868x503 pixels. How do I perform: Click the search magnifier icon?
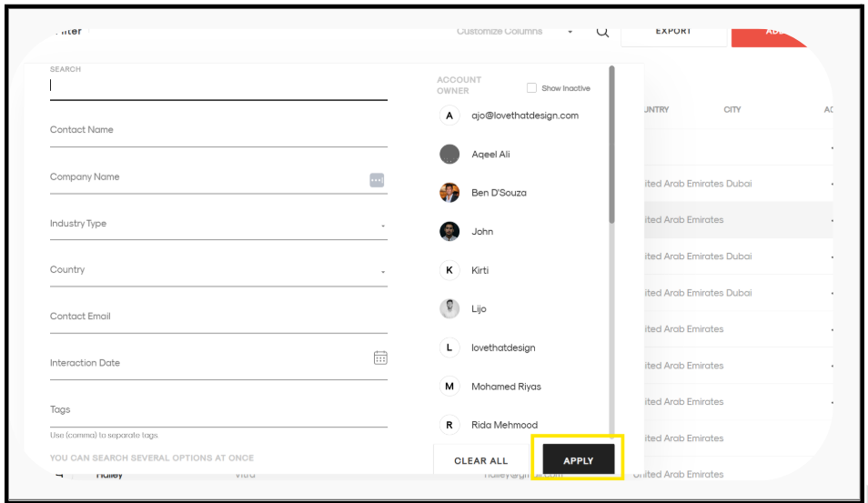click(x=602, y=32)
